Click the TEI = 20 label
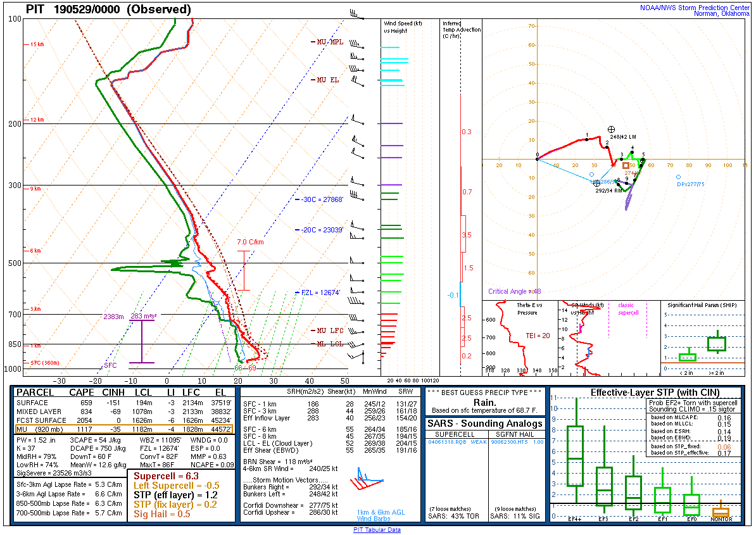 point(538,336)
